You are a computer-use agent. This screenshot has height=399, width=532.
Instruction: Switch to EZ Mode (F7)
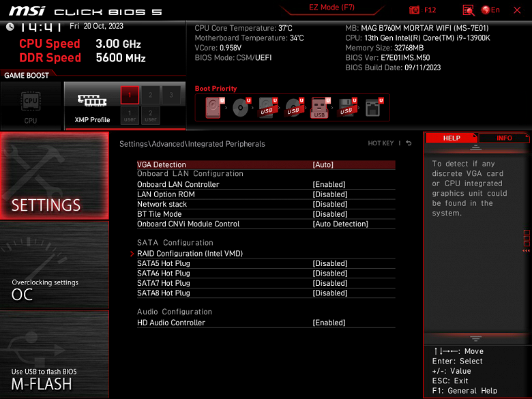[x=332, y=8]
